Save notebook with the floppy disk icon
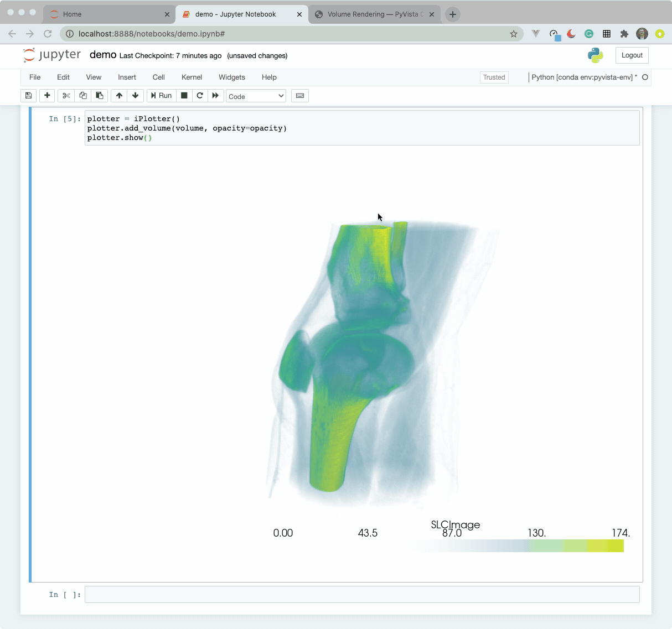 (29, 96)
